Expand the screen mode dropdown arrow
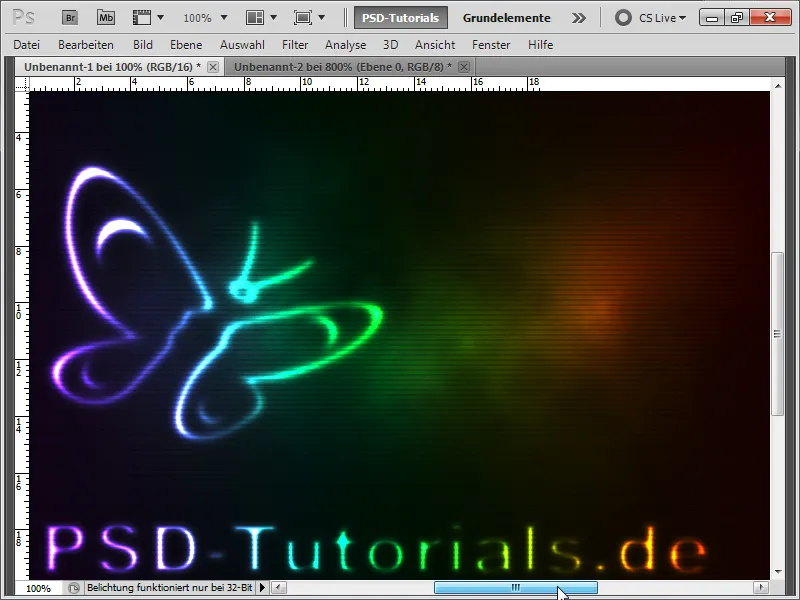This screenshot has height=600, width=800. (321, 18)
